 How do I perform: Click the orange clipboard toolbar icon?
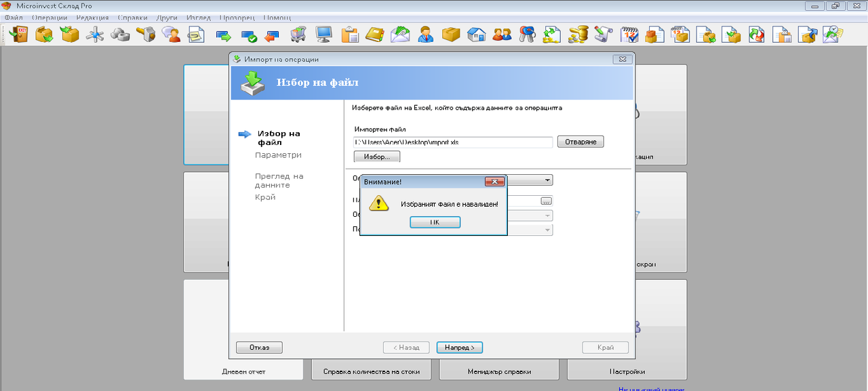[x=349, y=34]
